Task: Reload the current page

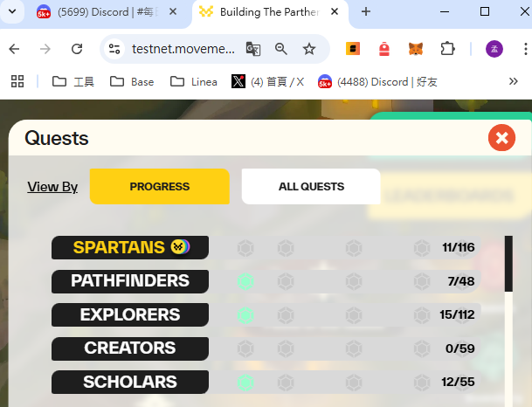Action: [77, 49]
